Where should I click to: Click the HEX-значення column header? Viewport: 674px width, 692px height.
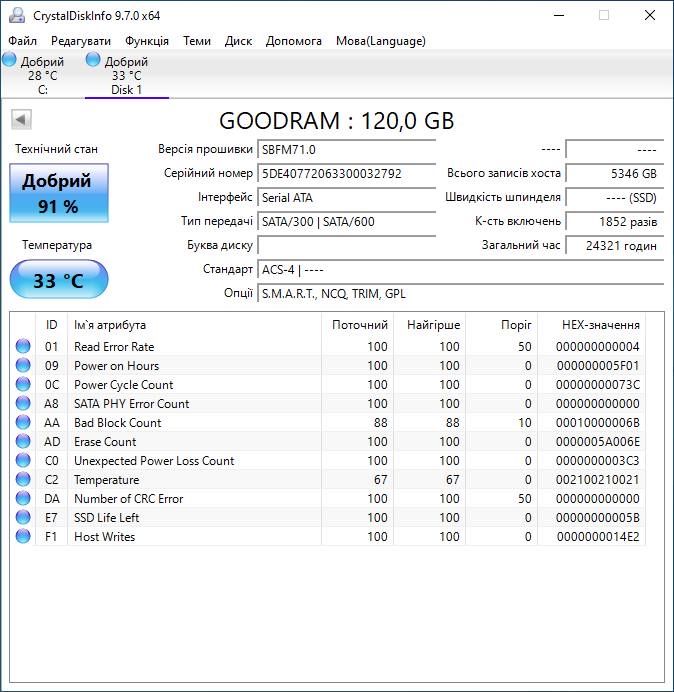[x=591, y=325]
